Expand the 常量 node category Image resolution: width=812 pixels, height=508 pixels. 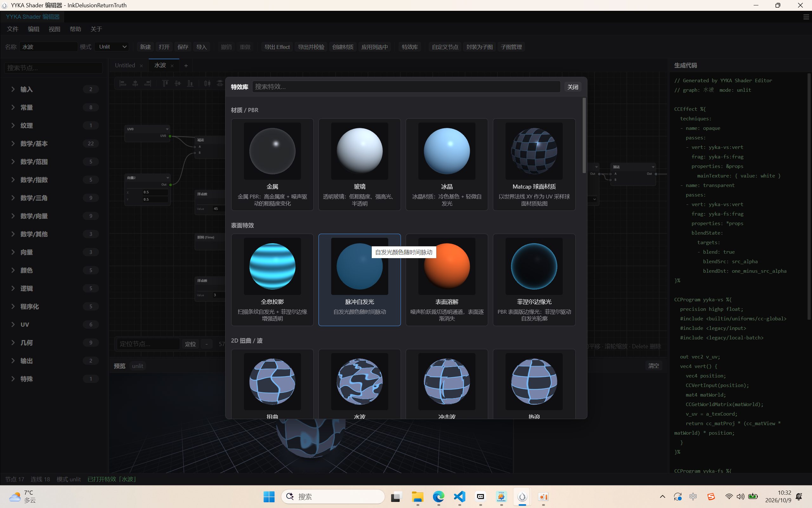(x=54, y=108)
